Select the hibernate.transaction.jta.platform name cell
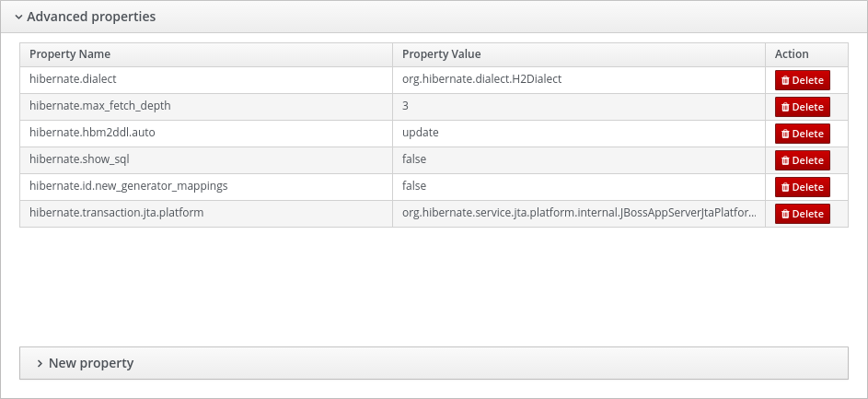 pyautogui.click(x=206, y=213)
